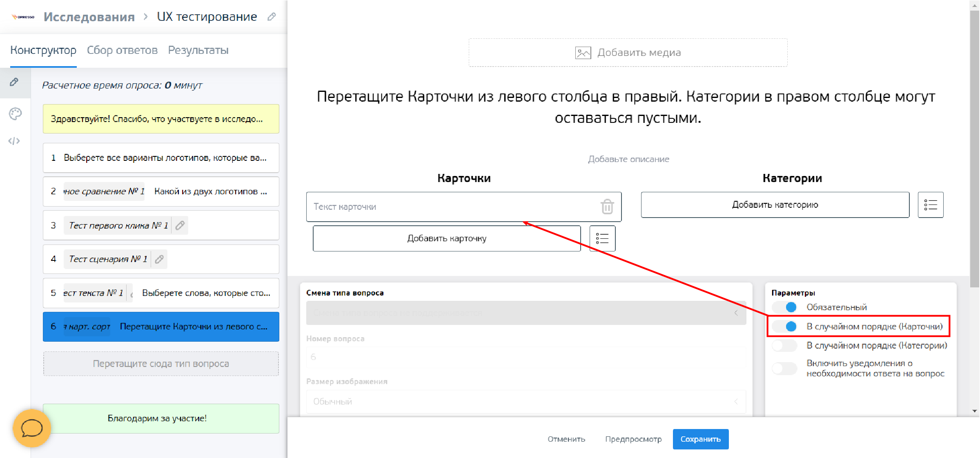Viewport: 980px width, 458px height.
Task: Open the constructor pencil sidebar icon
Action: (14, 82)
